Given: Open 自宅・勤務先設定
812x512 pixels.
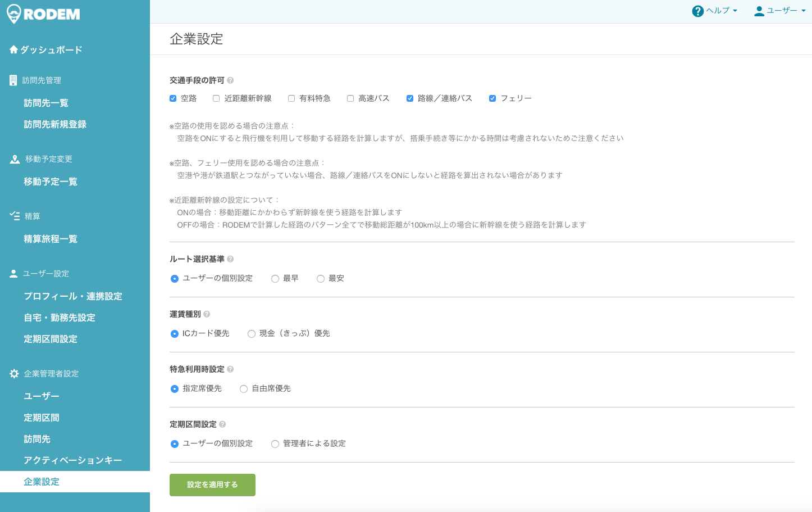Looking at the screenshot, I should point(60,318).
